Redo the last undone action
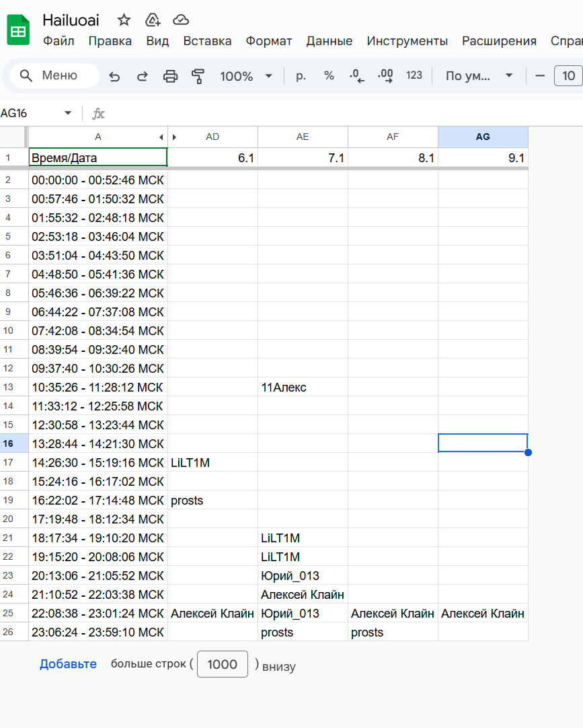The image size is (583, 728). click(x=142, y=76)
